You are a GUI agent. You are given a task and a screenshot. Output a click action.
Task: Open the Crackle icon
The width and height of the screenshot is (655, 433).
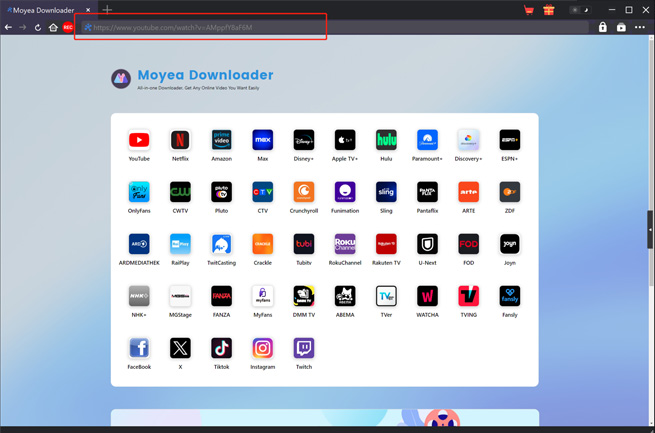coord(263,244)
